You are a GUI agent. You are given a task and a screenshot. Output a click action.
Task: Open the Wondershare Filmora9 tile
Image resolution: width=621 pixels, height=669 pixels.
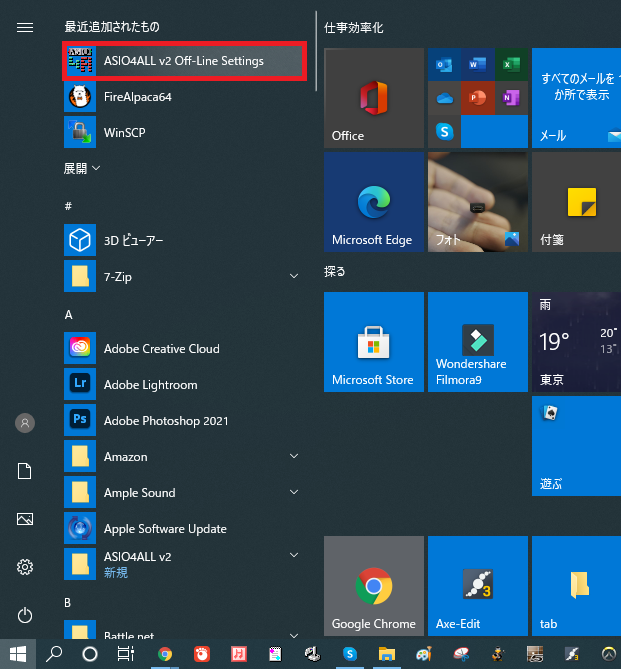(x=478, y=342)
